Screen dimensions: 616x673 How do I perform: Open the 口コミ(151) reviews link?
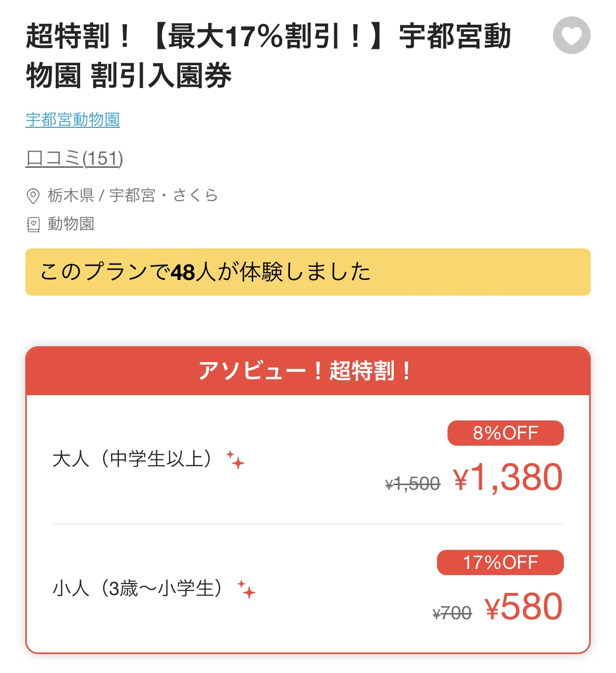(74, 158)
